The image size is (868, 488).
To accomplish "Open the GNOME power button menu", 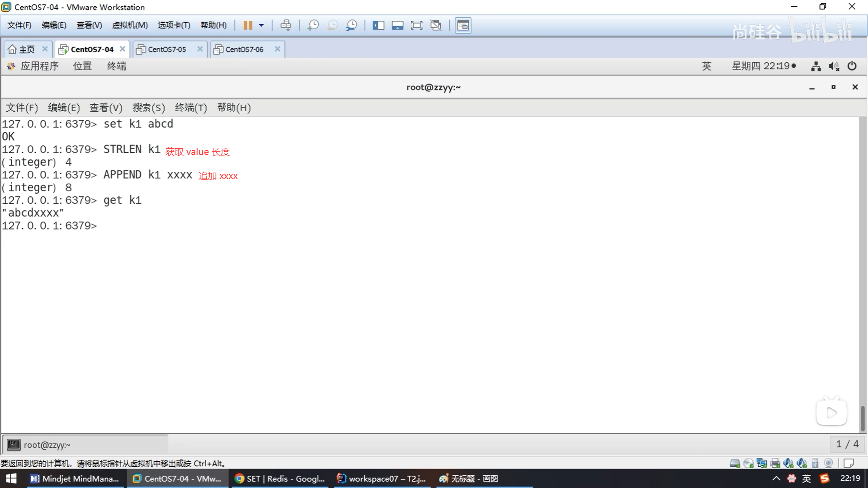I will coord(852,66).
